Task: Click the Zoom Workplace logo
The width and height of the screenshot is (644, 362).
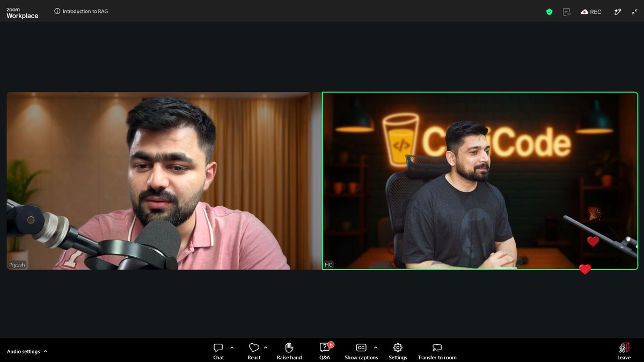Action: click(x=23, y=13)
